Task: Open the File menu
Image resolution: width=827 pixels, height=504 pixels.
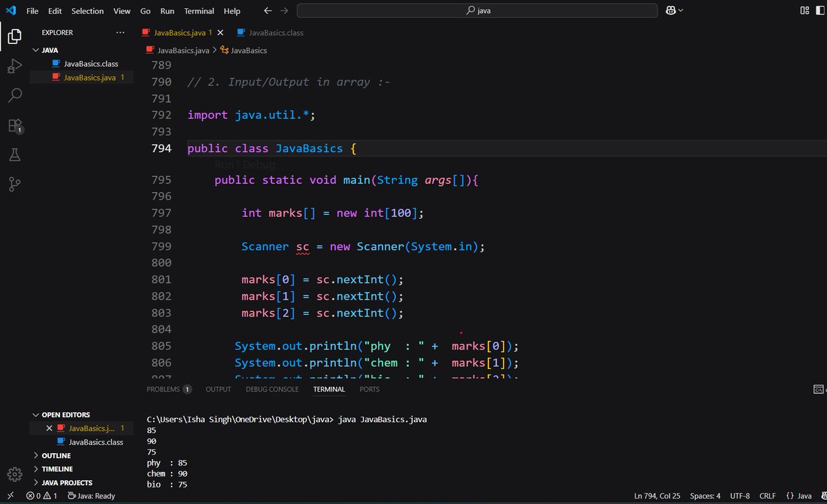Action: [32, 11]
